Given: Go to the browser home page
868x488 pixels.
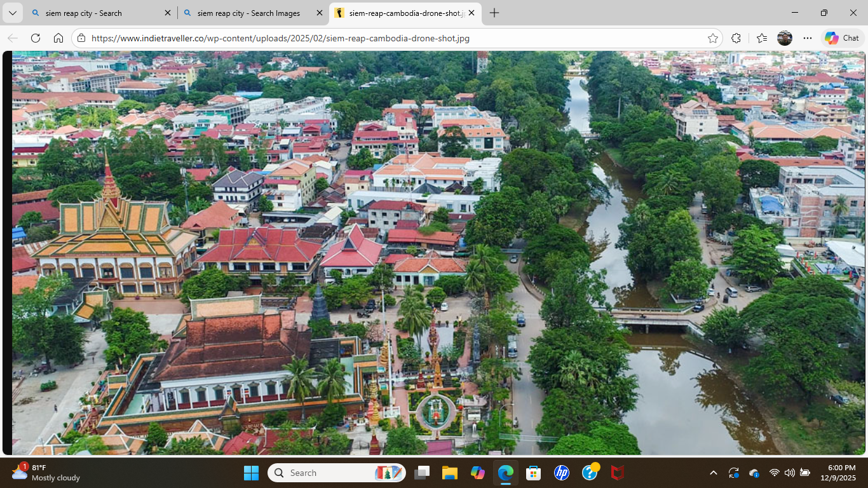Looking at the screenshot, I should tap(58, 38).
